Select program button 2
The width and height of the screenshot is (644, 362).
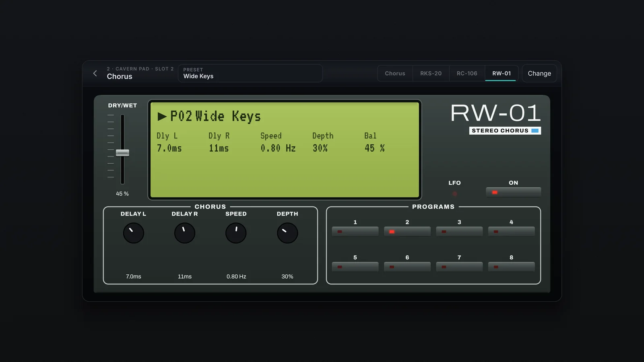click(x=407, y=231)
